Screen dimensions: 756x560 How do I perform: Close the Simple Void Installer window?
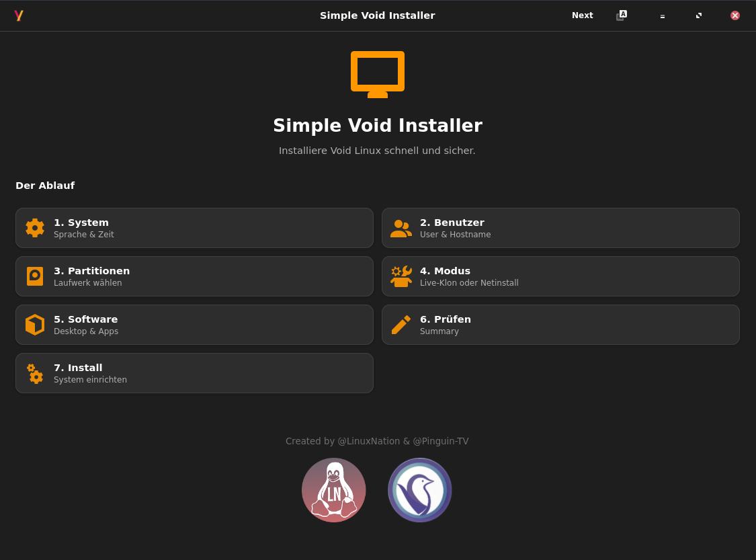735,15
